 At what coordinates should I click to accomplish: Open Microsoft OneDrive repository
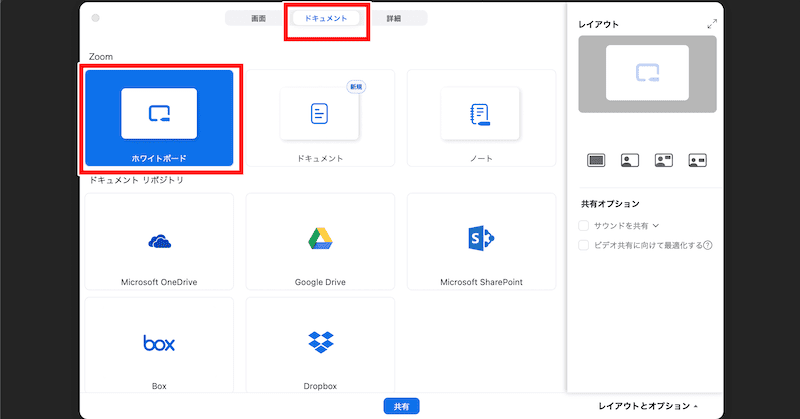(x=159, y=242)
